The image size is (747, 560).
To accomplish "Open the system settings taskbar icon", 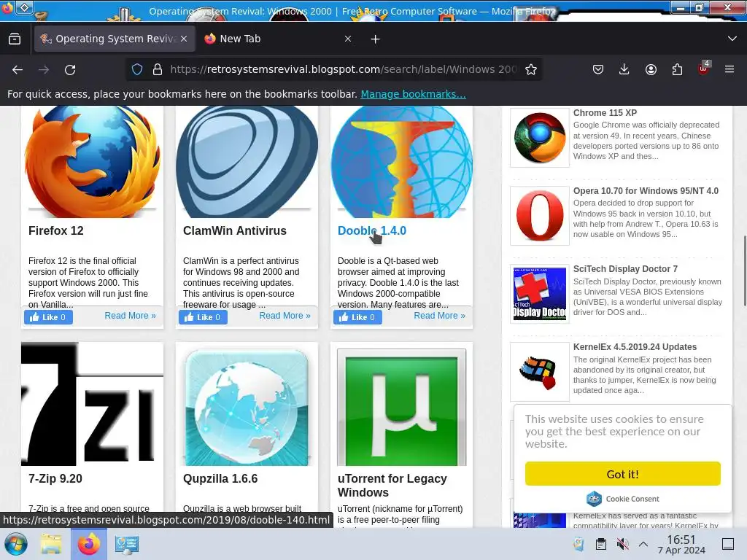I will coord(127,544).
